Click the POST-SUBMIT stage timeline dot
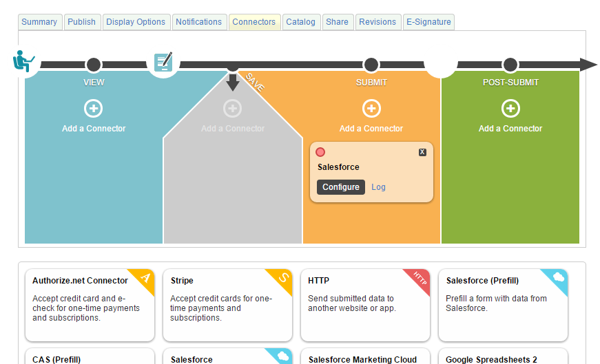Screen dimensions: 600x364 coord(510,65)
